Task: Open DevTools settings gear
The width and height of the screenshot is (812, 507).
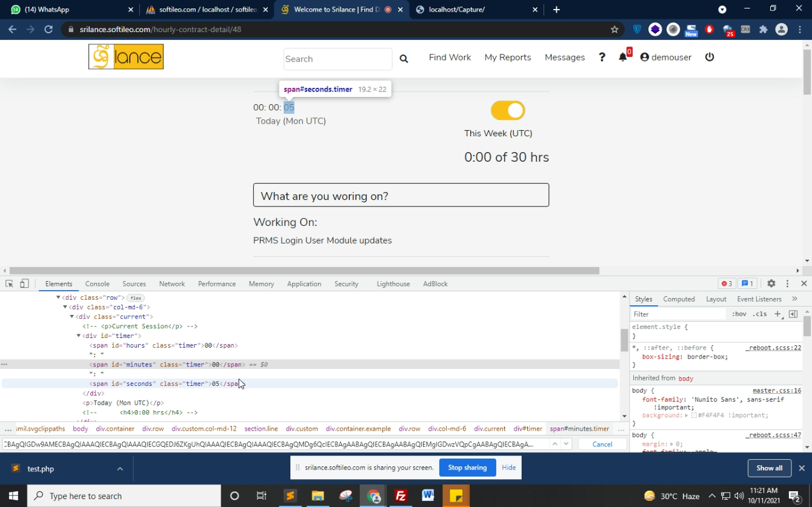Action: pos(771,283)
